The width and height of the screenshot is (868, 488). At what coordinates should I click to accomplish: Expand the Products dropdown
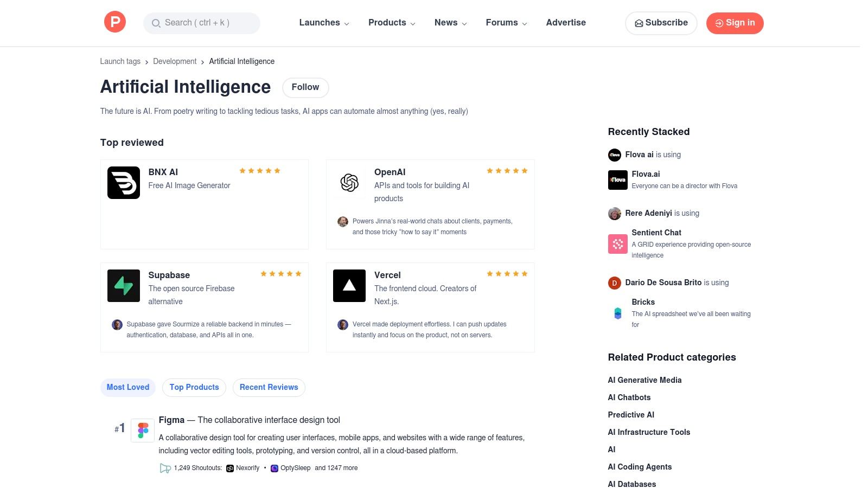tap(391, 23)
